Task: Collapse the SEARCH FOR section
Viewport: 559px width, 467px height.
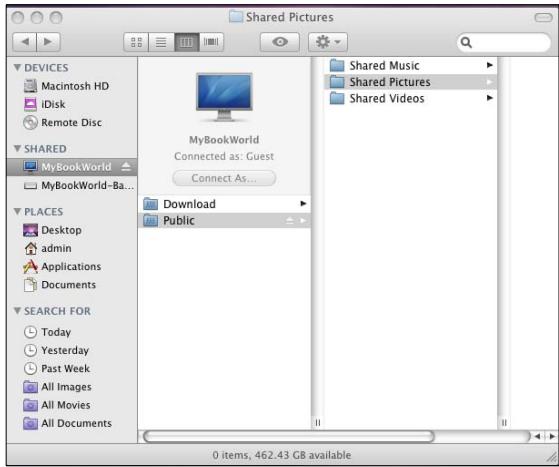Action: tap(17, 310)
